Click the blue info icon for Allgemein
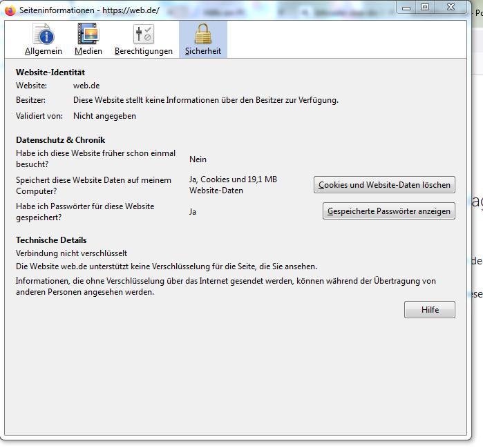 click(x=44, y=34)
